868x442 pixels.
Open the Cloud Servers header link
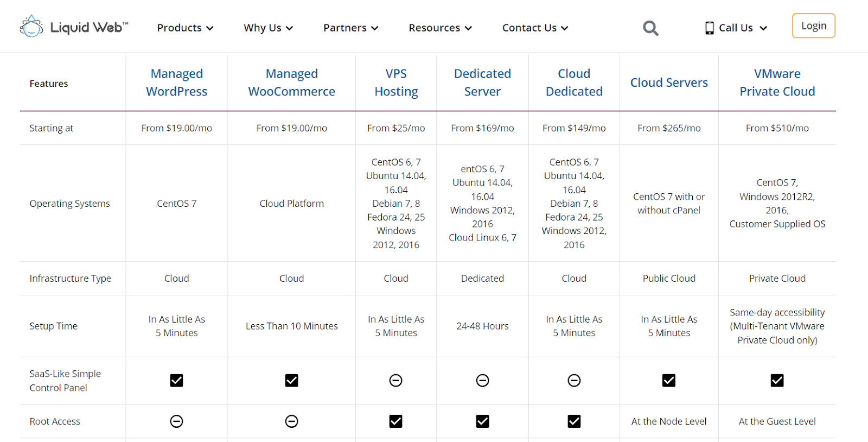pyautogui.click(x=669, y=83)
